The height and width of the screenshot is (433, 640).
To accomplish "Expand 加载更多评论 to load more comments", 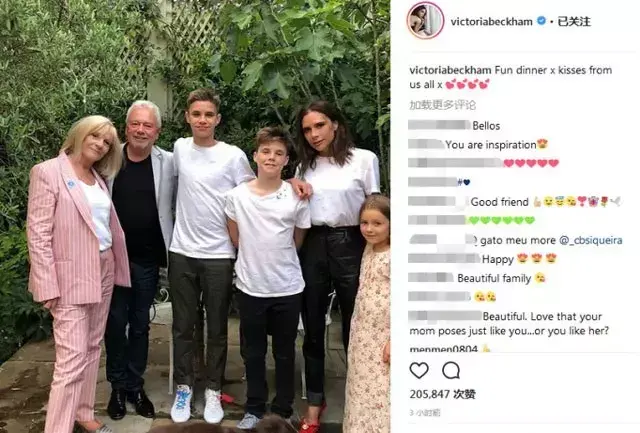I will tap(442, 105).
